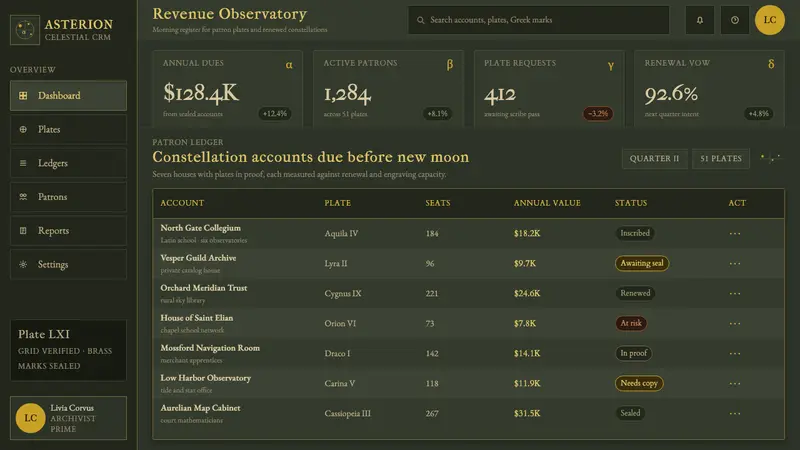
Task: Click the In proof status pill
Action: (633, 353)
